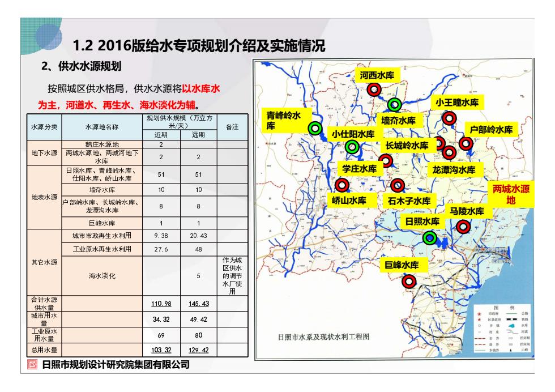
Task: Select the 图例 legend heading on the map
Action: [x=503, y=308]
